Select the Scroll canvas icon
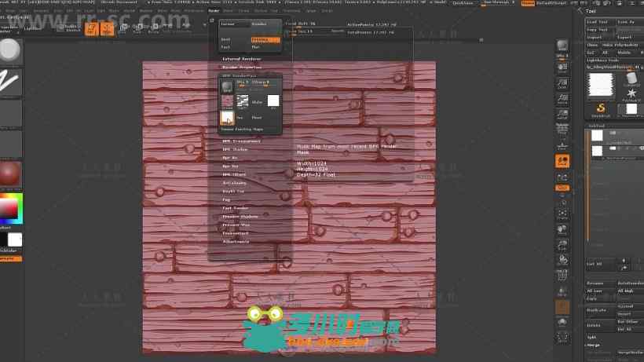The width and height of the screenshot is (644, 362). (x=562, y=68)
